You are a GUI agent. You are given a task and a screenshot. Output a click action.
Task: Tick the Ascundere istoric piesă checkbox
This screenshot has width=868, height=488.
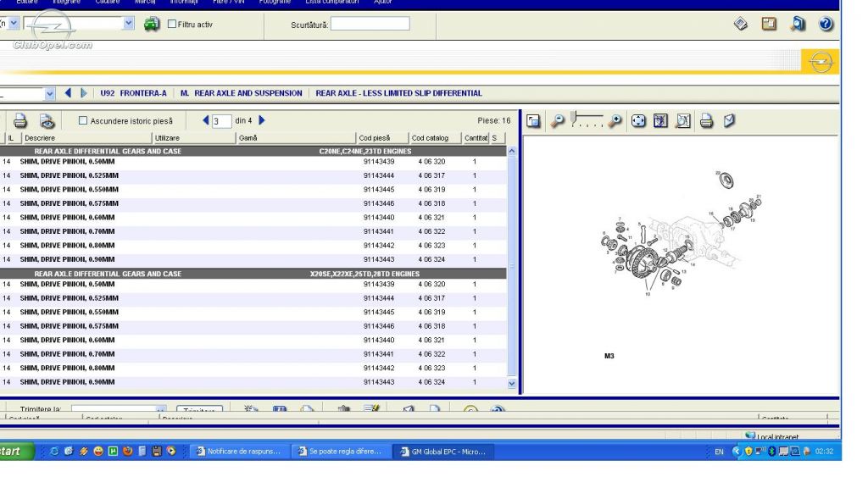click(x=83, y=120)
